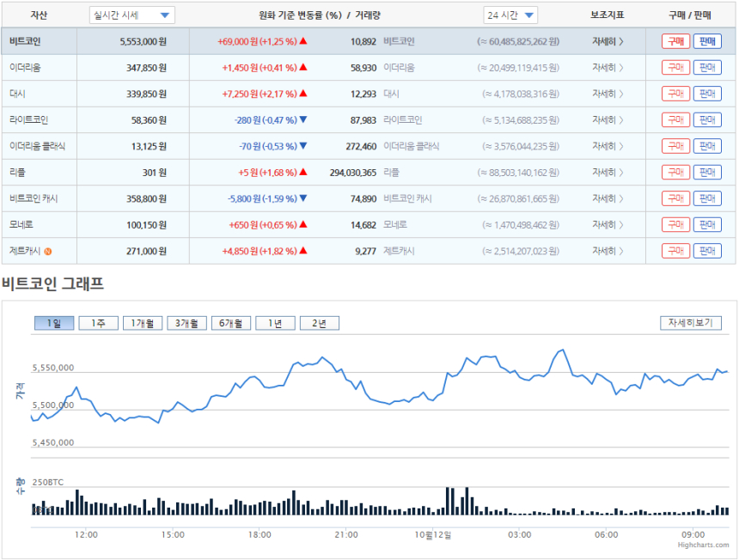Screen dimensions: 739x560
Task: Open the 실시간 시세 dropdown
Action: tap(132, 15)
